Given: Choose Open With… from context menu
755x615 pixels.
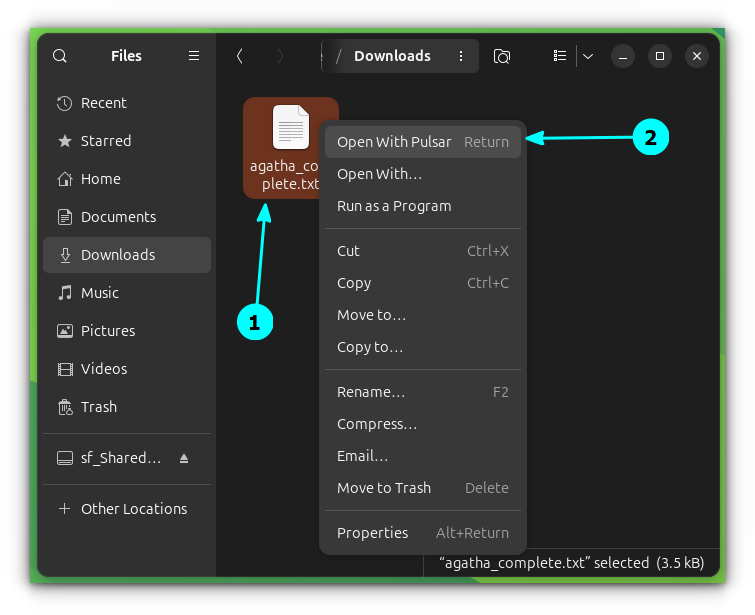Looking at the screenshot, I should 380,174.
